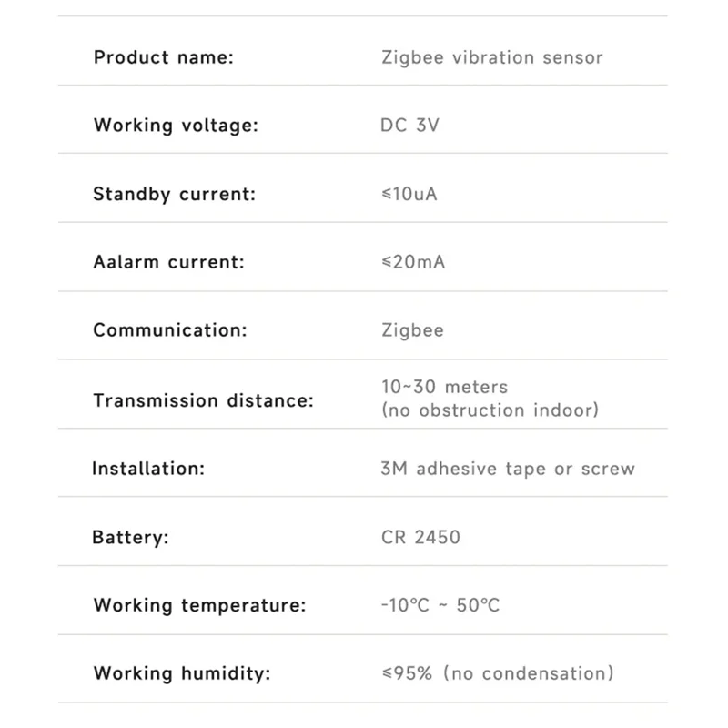Image resolution: width=728 pixels, height=728 pixels.
Task: Click the "Battery:" label
Action: coord(130,537)
